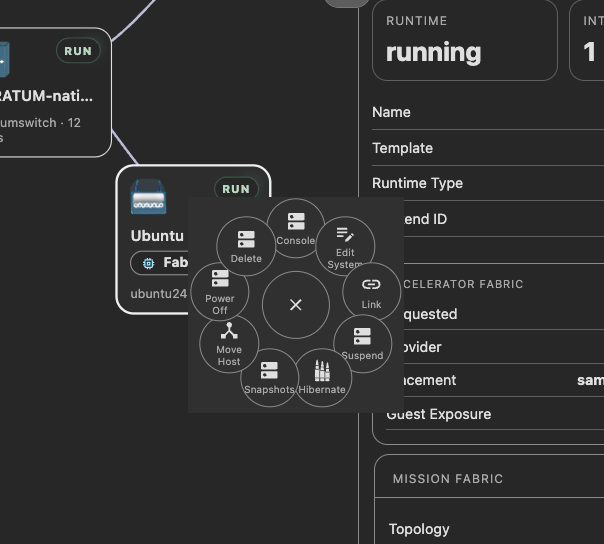Select the Fab chip tag on the Ubuntu node
The image size is (604, 544).
pyautogui.click(x=160, y=263)
